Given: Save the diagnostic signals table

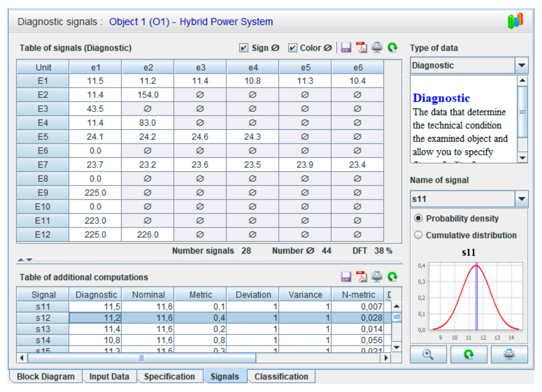Looking at the screenshot, I should (x=346, y=48).
